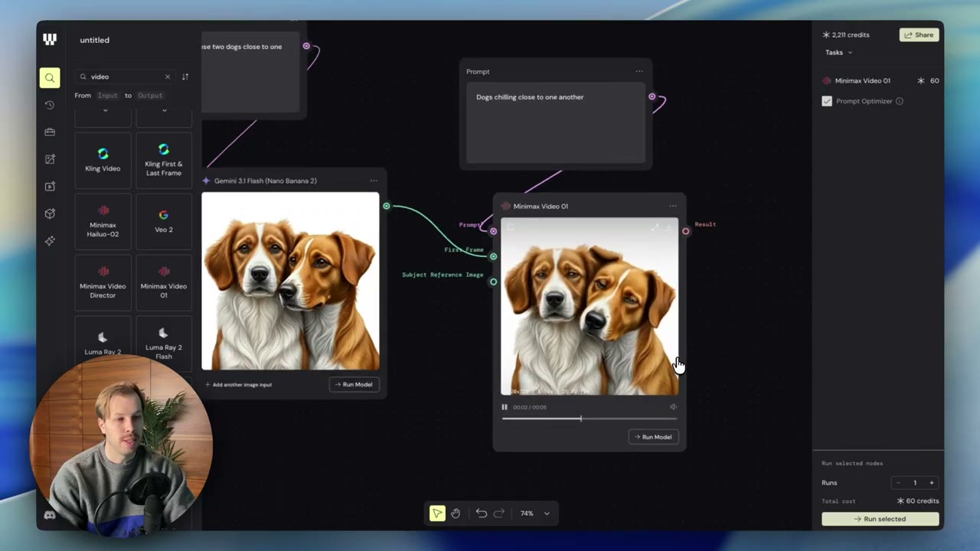Select the pointer selection tool

pos(437,514)
